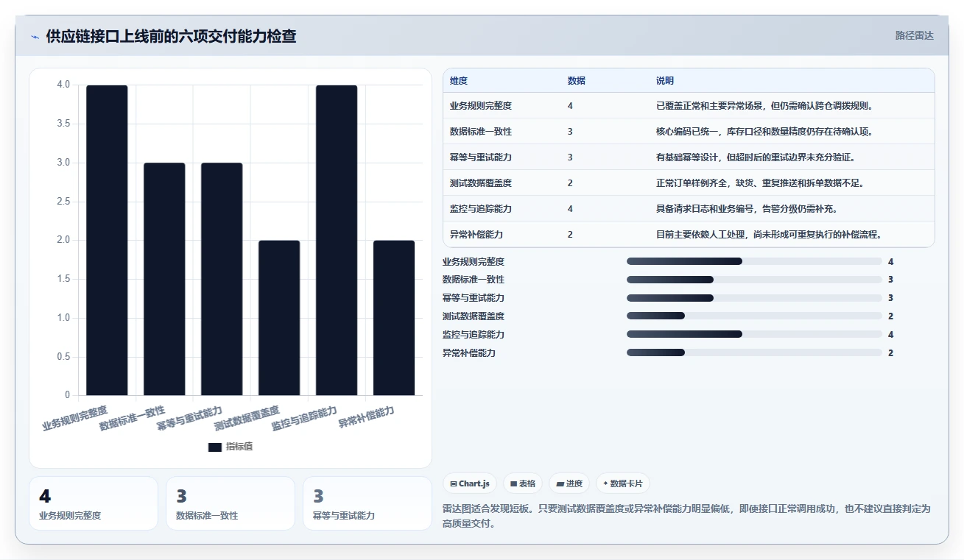Click the 路径雷达 label in header
The height and width of the screenshot is (560, 964).
[x=914, y=35]
